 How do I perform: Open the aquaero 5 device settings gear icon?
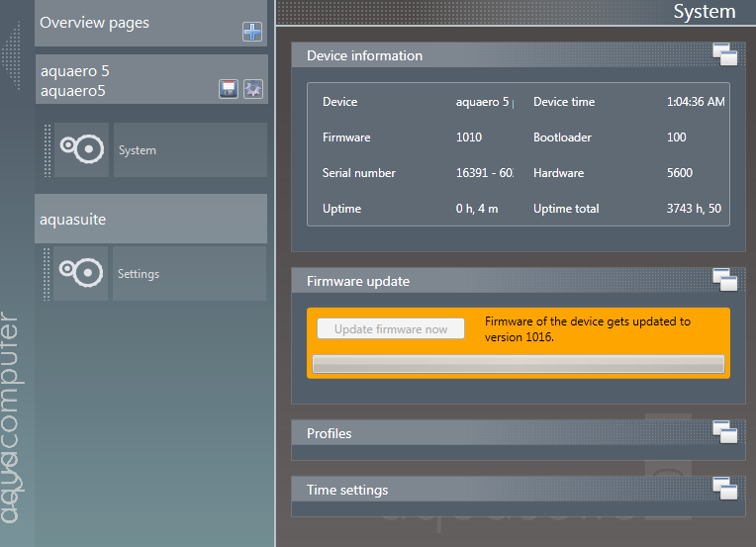point(252,90)
